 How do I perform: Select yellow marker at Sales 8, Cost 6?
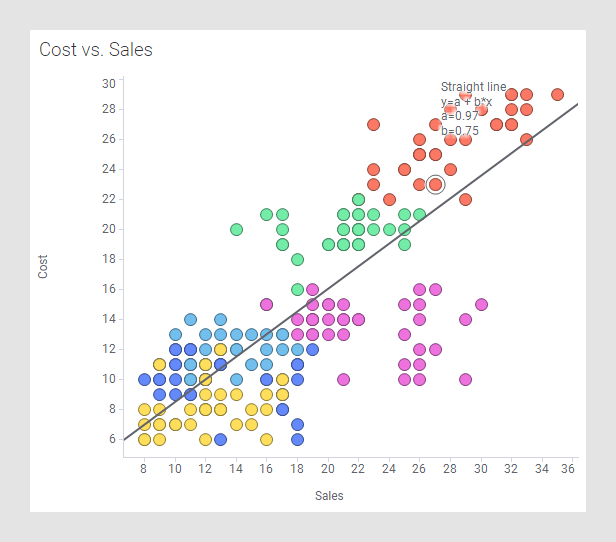[144, 439]
